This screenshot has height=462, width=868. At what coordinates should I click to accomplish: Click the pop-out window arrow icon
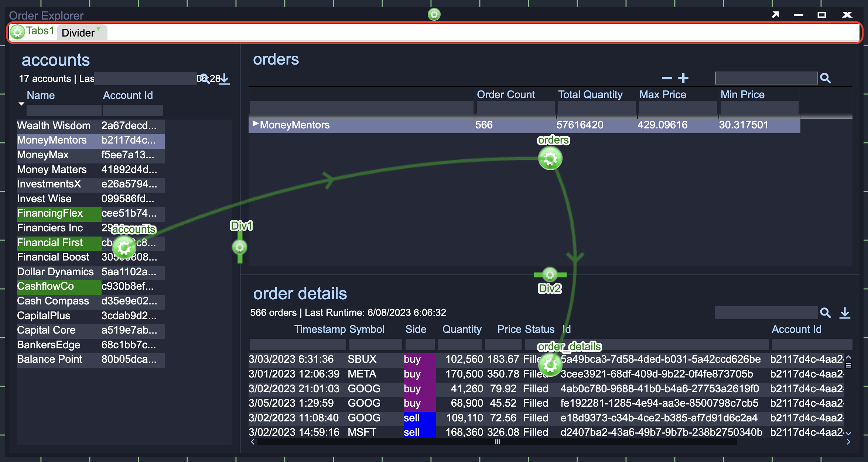point(775,15)
